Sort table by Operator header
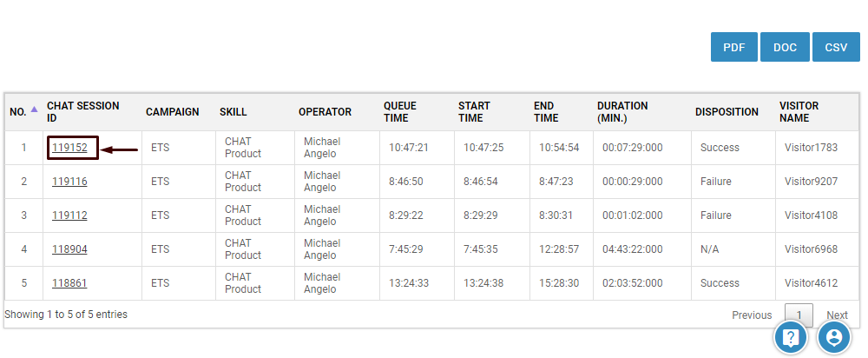This screenshot has width=868, height=358. (325, 112)
